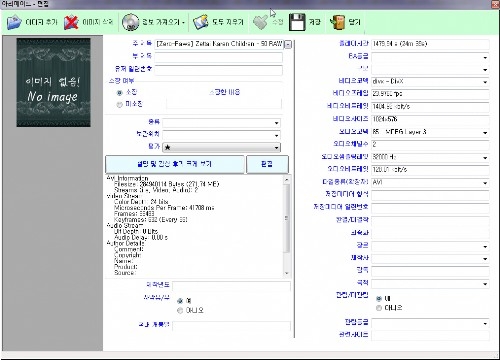Screen dimensions: 500x360
Task: Expand the 보관위치 storage location dropdown
Action: point(276,135)
